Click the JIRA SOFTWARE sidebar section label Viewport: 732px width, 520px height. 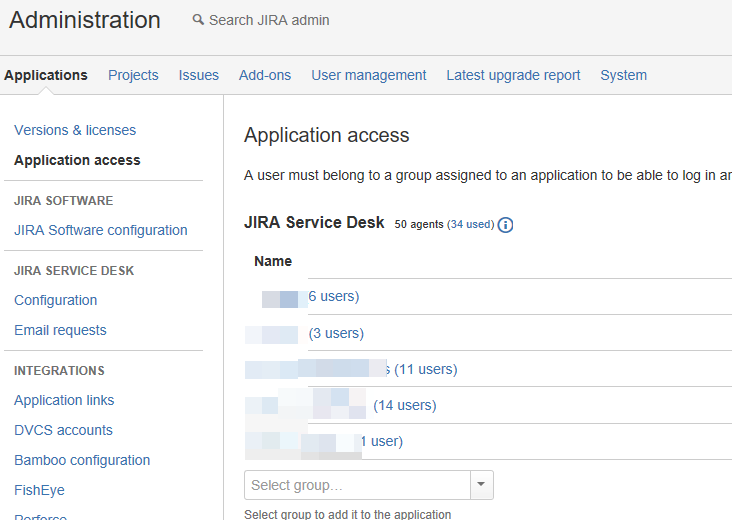[63, 201]
